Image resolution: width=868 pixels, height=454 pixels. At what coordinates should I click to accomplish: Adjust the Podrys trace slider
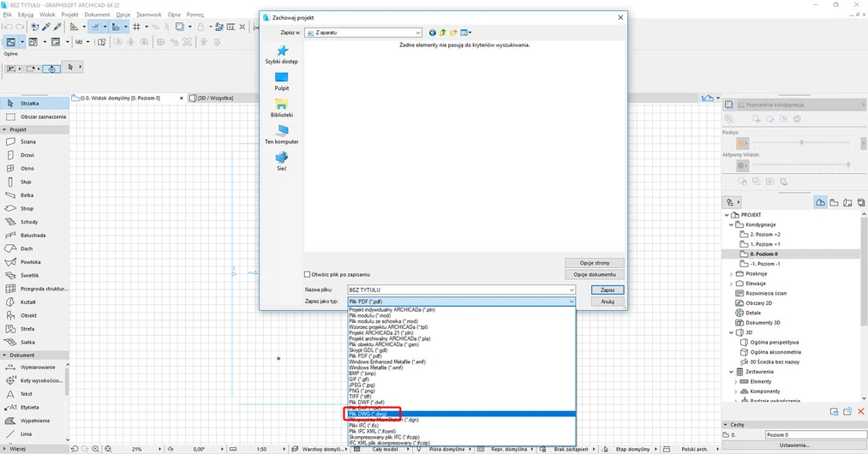801,143
